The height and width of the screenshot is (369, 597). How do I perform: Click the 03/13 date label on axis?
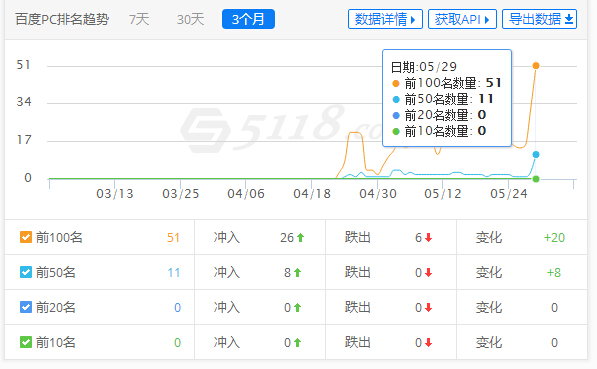coord(115,194)
